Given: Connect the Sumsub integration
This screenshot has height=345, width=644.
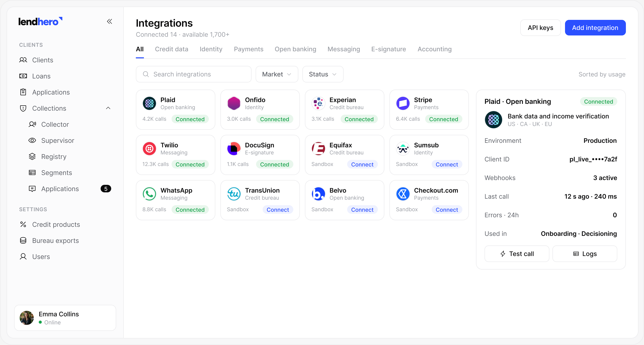Looking at the screenshot, I should tap(447, 164).
